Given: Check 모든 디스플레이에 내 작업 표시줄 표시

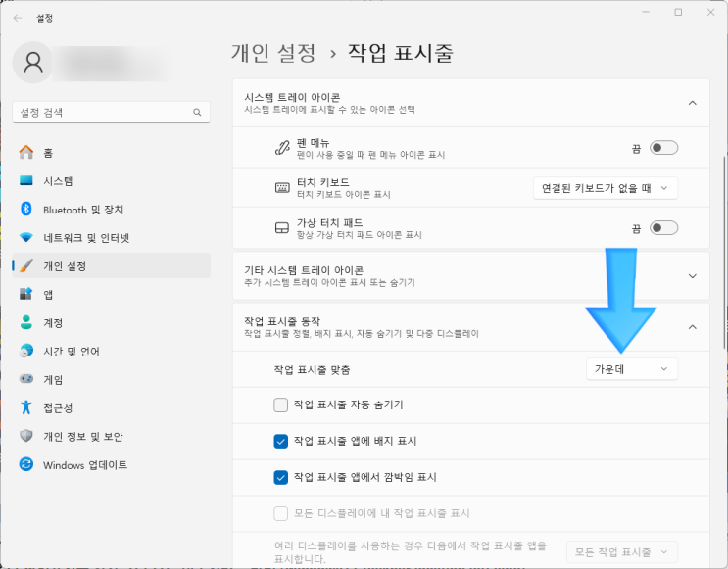Looking at the screenshot, I should (280, 513).
